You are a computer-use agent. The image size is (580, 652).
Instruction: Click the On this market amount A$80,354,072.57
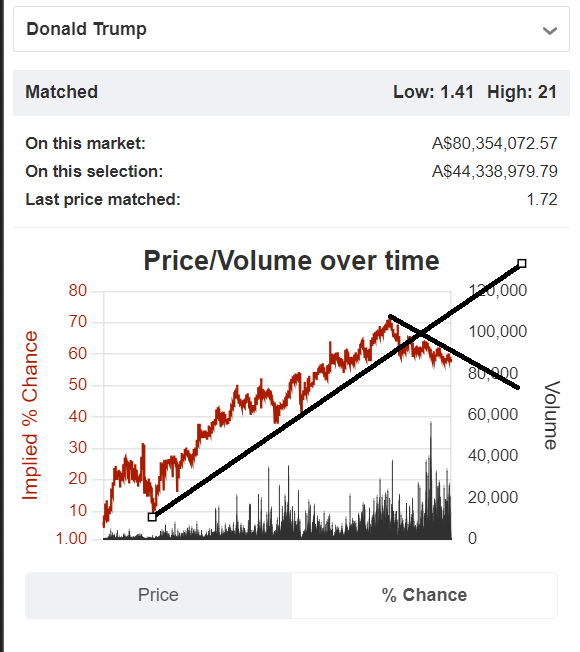494,143
